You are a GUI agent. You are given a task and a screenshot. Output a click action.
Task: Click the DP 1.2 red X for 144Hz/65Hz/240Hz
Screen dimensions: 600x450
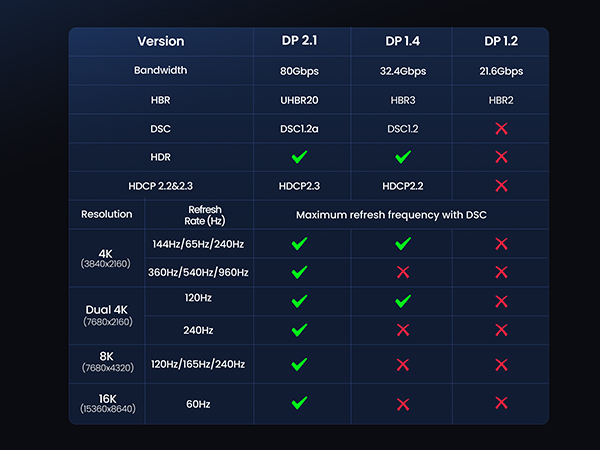click(501, 244)
